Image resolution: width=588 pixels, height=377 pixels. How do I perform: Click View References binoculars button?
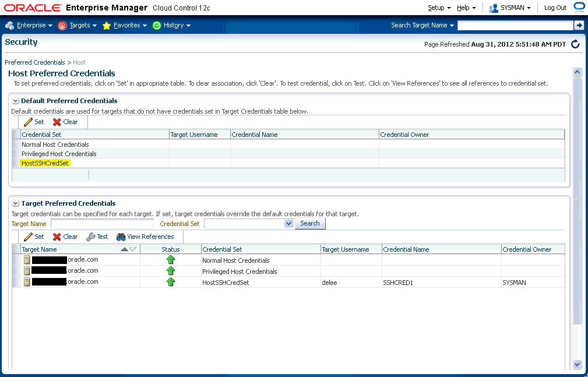click(145, 237)
